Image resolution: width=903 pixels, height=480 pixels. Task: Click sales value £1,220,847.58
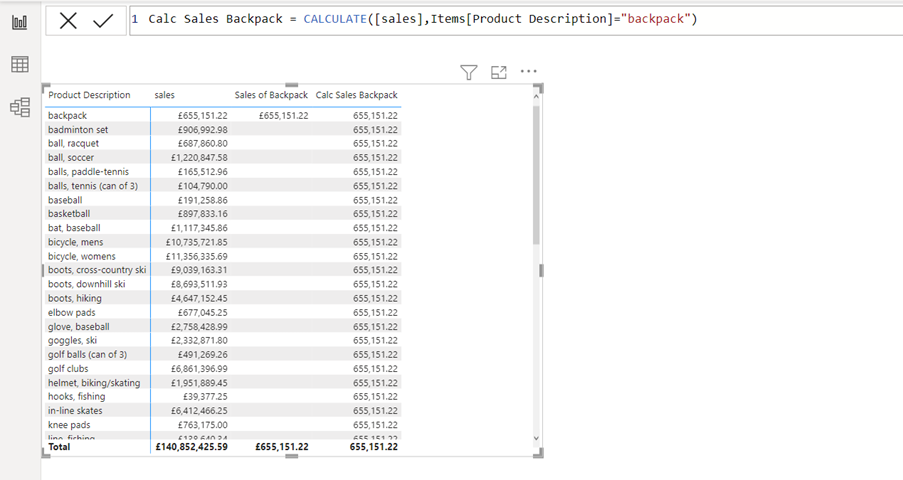pyautogui.click(x=199, y=158)
